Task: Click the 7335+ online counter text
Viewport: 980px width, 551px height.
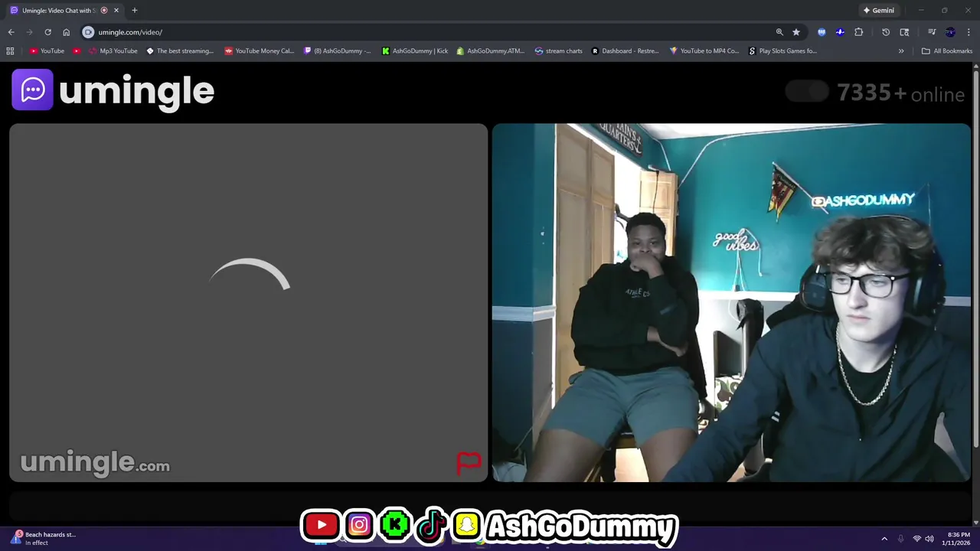Action: pos(900,93)
